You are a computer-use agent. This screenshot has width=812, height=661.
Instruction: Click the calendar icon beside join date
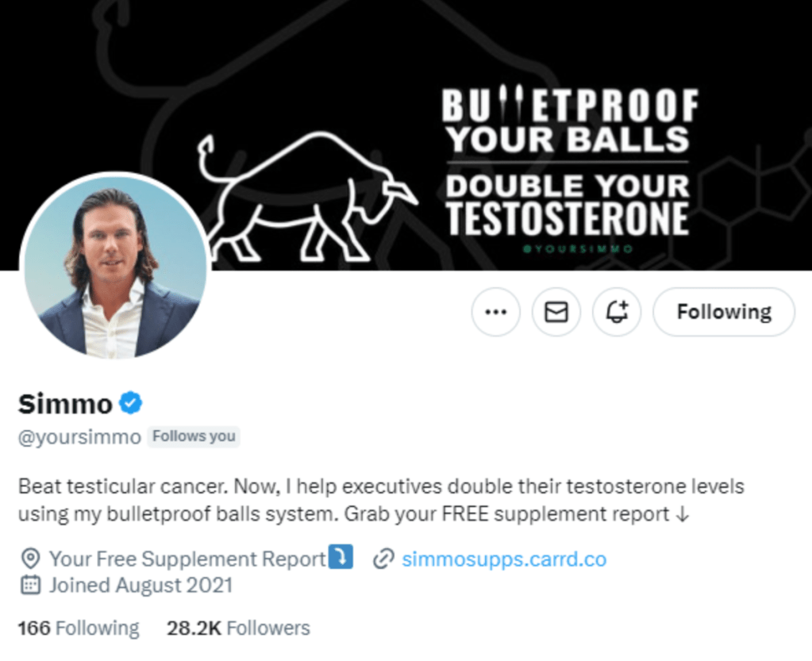[x=30, y=586]
